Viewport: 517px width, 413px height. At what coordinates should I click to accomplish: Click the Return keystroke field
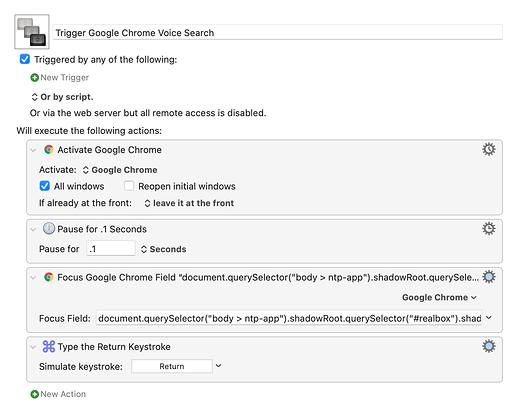coord(172,366)
